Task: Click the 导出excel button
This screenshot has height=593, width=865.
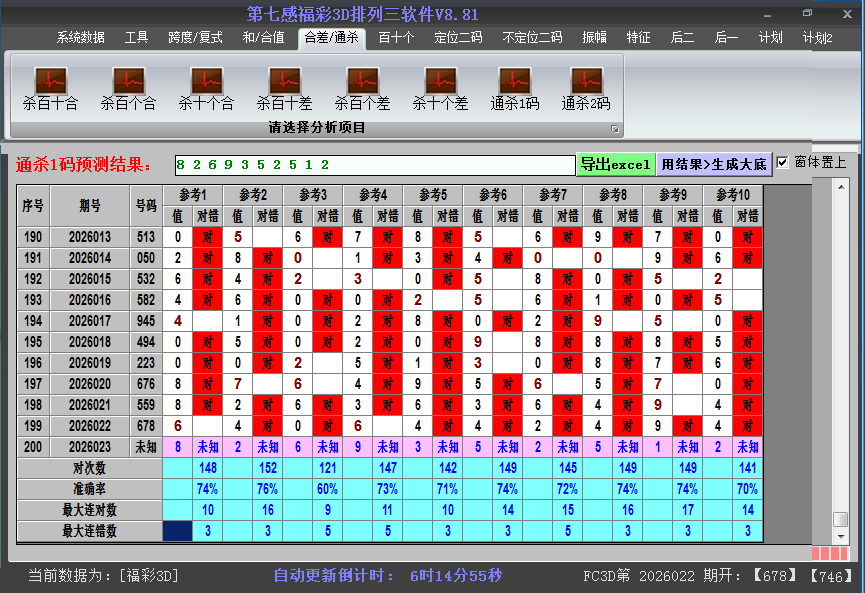Action: pyautogui.click(x=615, y=164)
